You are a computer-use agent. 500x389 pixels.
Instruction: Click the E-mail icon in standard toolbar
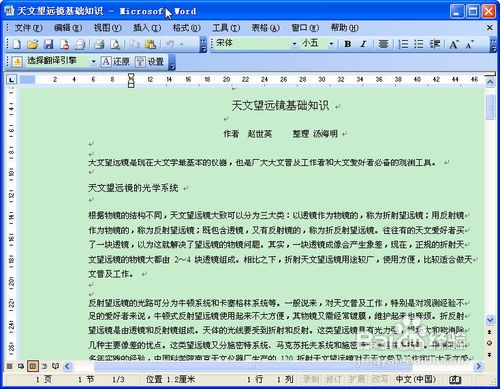click(80, 44)
